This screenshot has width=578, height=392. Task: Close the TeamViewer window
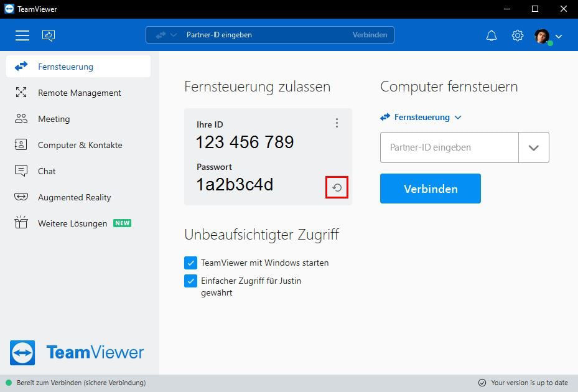click(564, 9)
